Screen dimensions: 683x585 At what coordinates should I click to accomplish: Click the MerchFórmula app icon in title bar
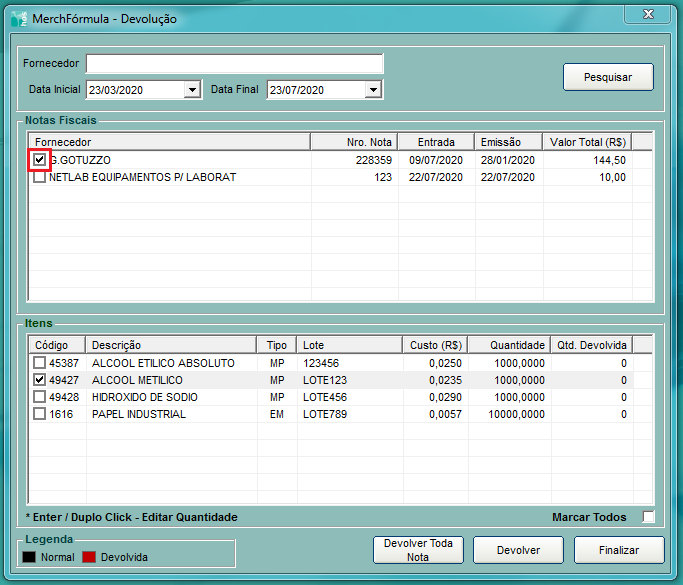(19, 18)
